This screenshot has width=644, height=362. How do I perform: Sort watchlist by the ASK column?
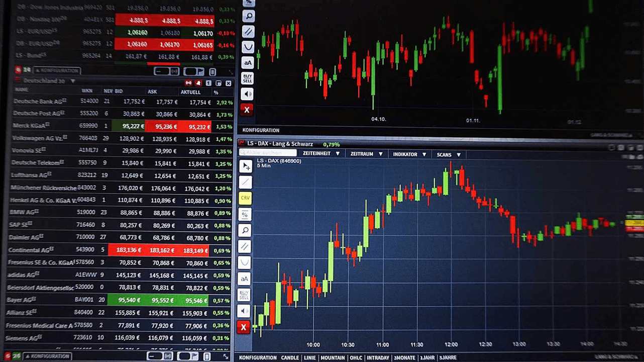click(x=153, y=92)
